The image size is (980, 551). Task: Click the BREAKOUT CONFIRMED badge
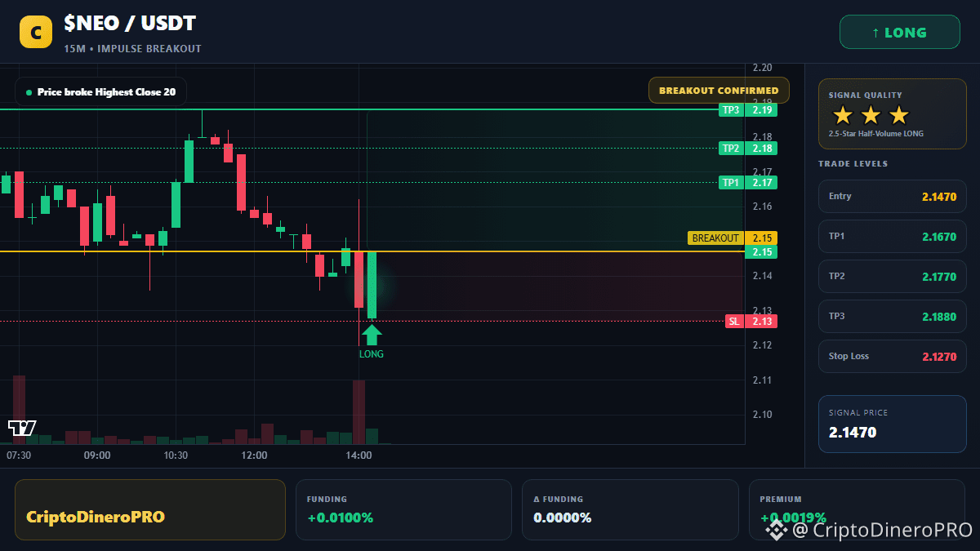[719, 91]
